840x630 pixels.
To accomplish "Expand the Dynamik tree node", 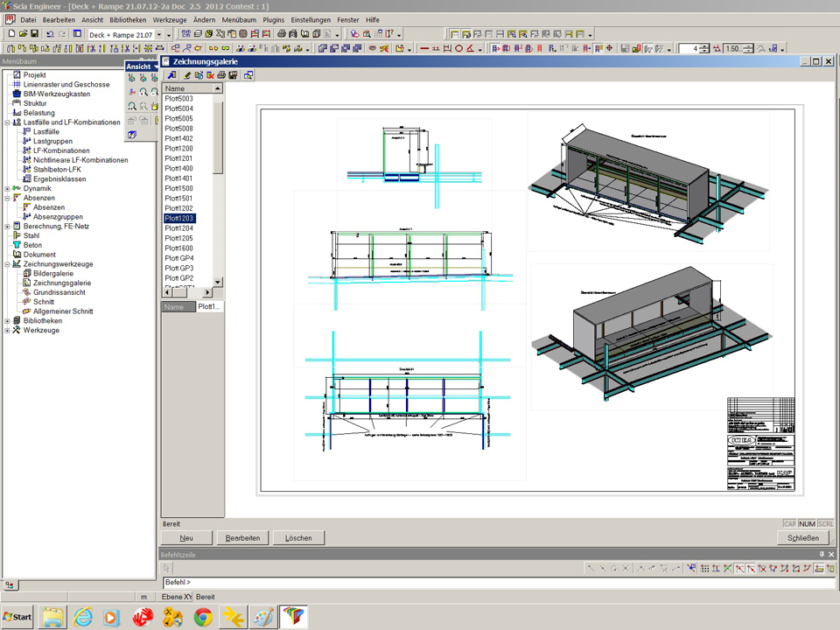I will (x=7, y=188).
